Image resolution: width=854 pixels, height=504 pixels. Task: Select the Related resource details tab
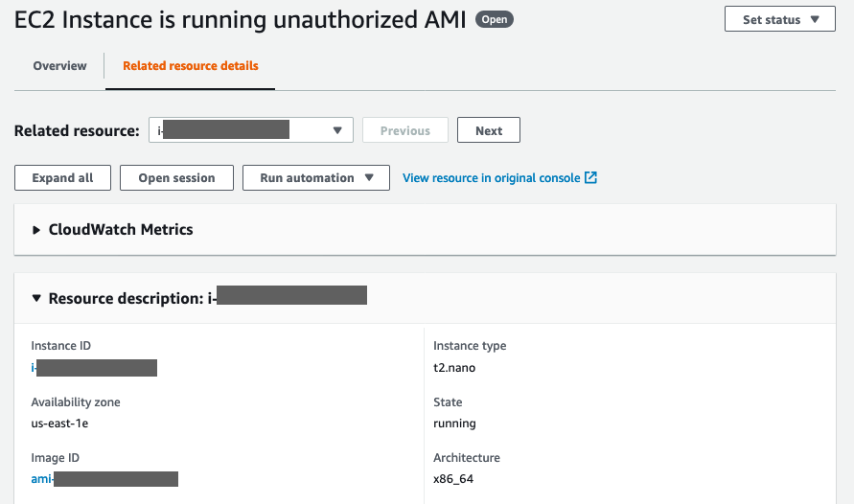(x=190, y=66)
